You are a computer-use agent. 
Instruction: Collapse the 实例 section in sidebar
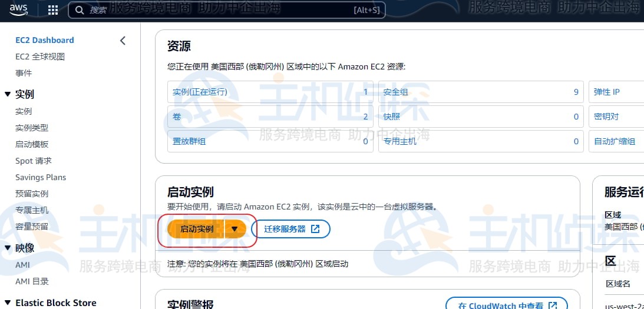[8, 94]
